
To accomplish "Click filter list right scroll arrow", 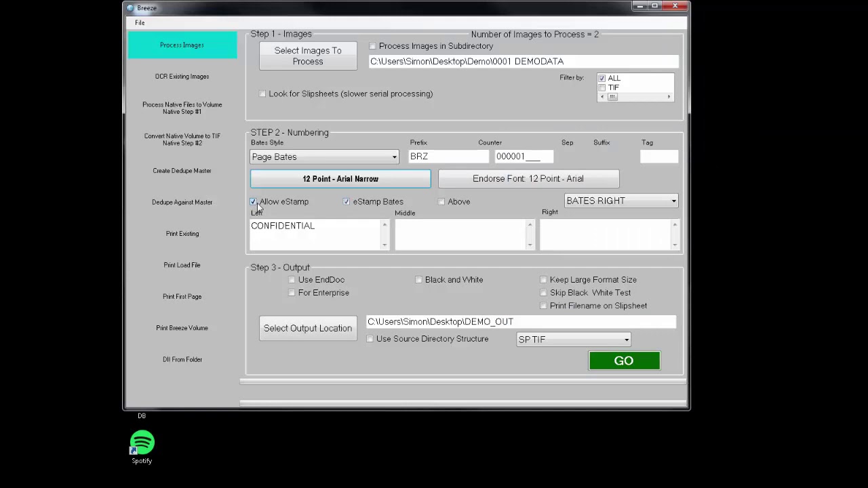I will pyautogui.click(x=669, y=97).
